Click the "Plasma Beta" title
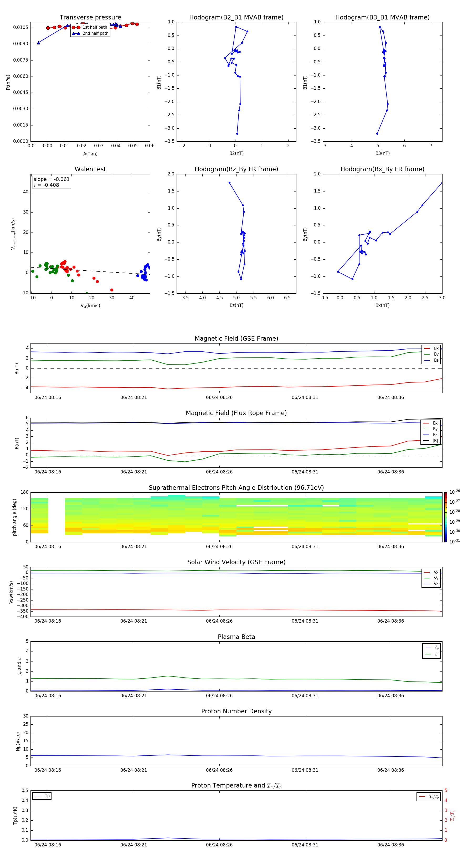 click(236, 637)
